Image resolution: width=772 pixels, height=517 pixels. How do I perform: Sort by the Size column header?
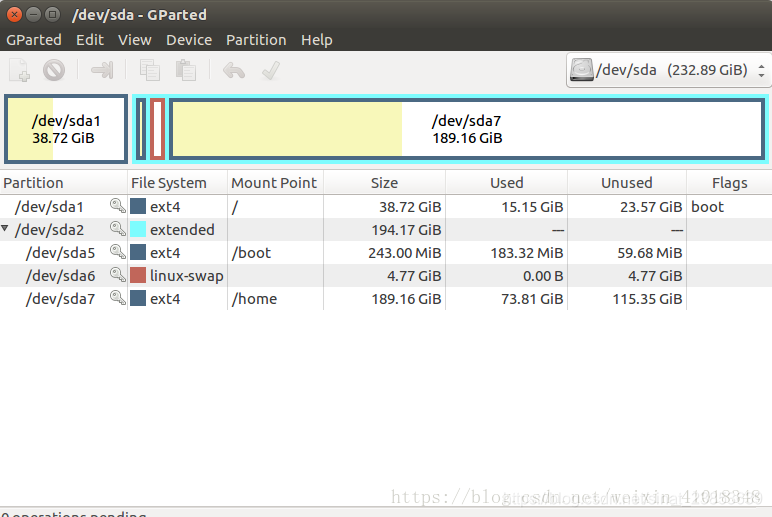click(385, 183)
